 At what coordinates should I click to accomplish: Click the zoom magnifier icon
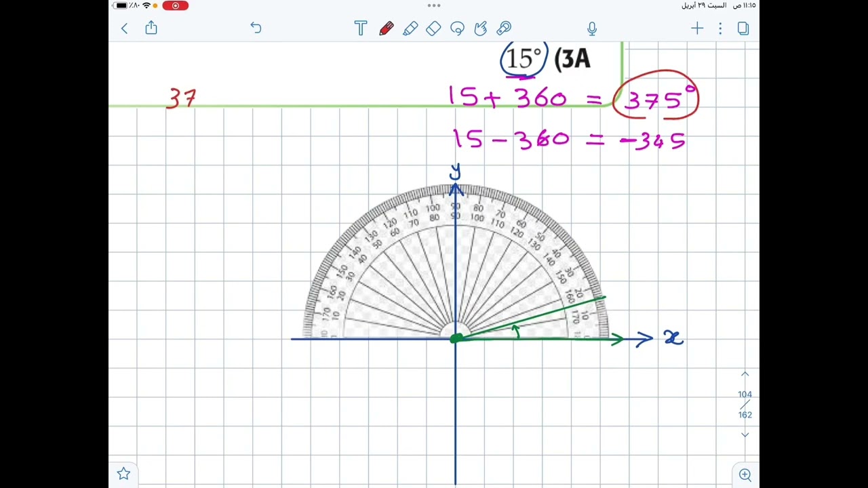click(745, 474)
